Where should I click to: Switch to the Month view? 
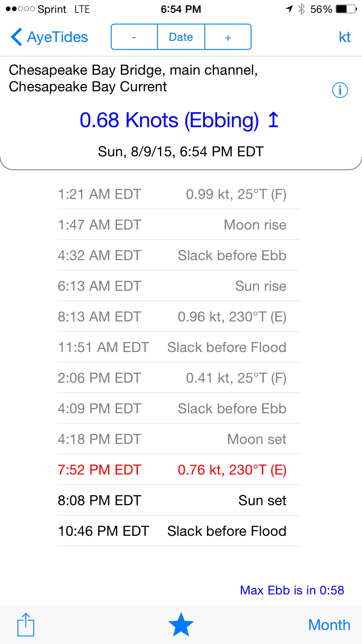[x=329, y=625]
